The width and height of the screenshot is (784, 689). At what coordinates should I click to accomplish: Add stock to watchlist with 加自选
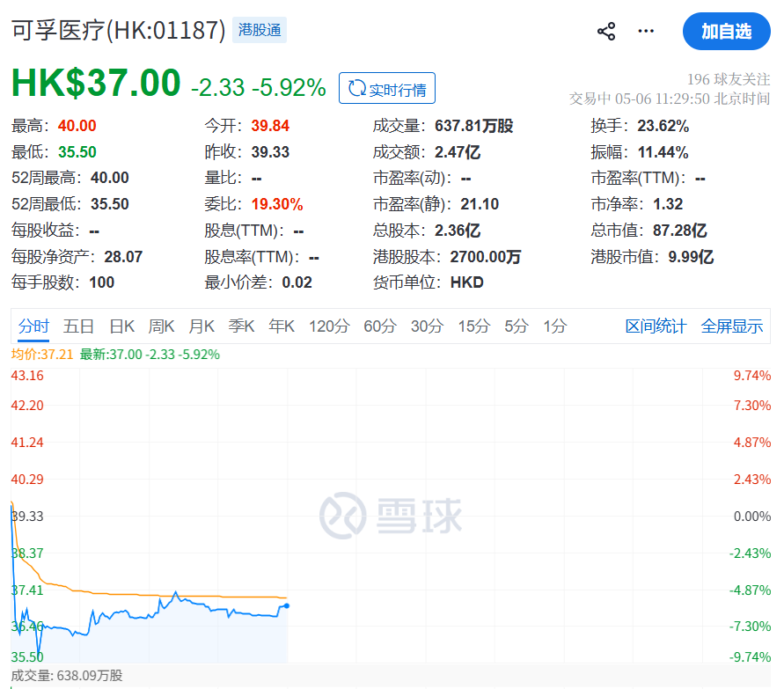[x=726, y=32]
